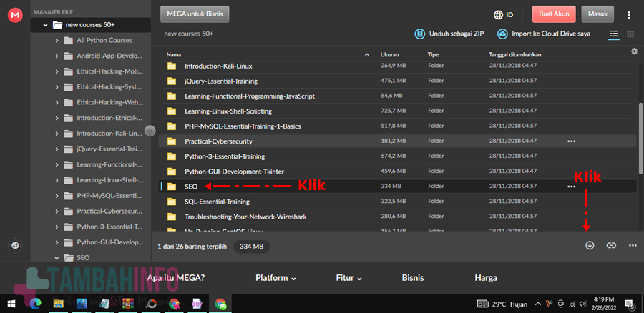Click Ethical-Hacking-Web... in sidebar tree
The width and height of the screenshot is (644, 313).
click(x=109, y=103)
